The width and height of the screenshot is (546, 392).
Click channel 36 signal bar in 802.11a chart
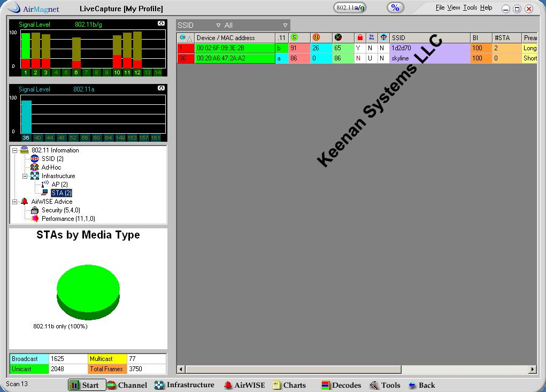[x=26, y=117]
